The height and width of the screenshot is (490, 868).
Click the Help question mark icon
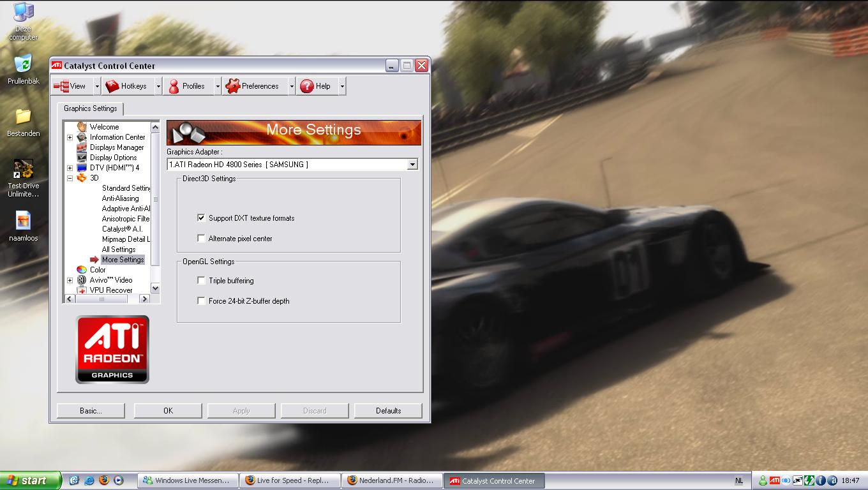306,86
